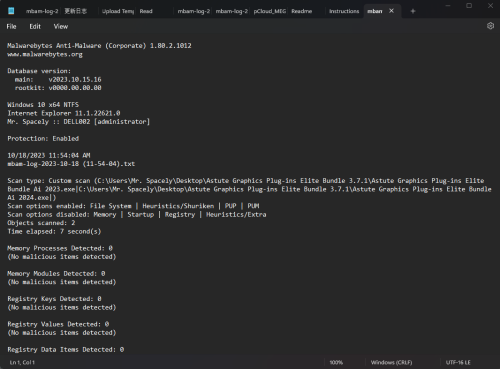The width and height of the screenshot is (500, 369).
Task: Click the Internet Explorer 11.1.22621.0 line
Action: click(x=64, y=113)
